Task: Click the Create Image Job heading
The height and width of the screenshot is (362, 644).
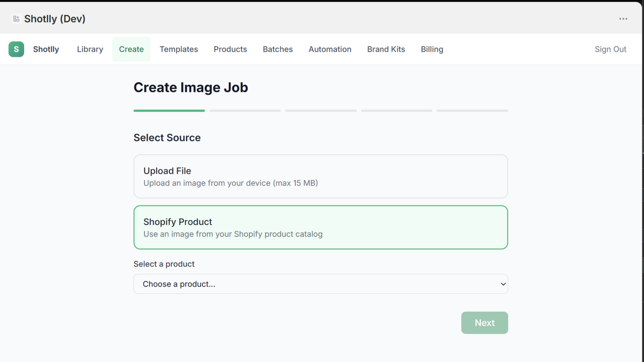Action: pos(191,87)
